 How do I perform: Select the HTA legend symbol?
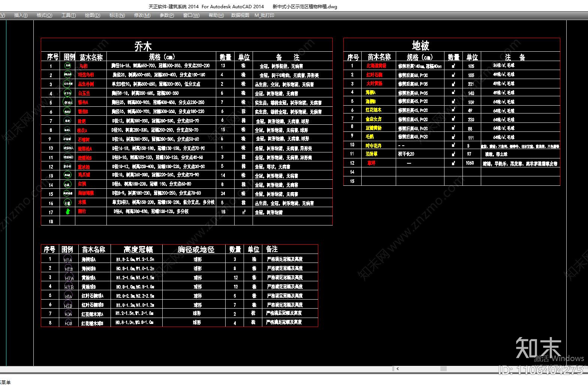tap(68, 259)
